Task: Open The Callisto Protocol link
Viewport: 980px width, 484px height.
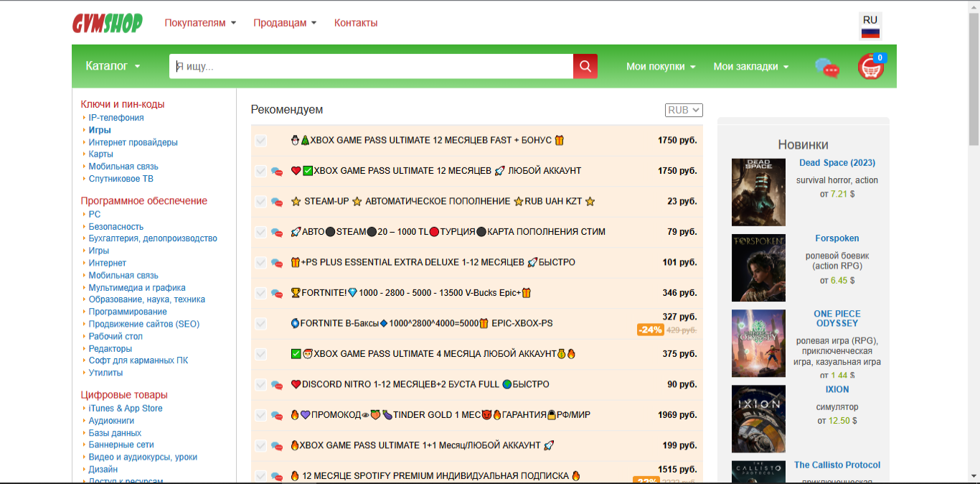Action: [x=837, y=465]
